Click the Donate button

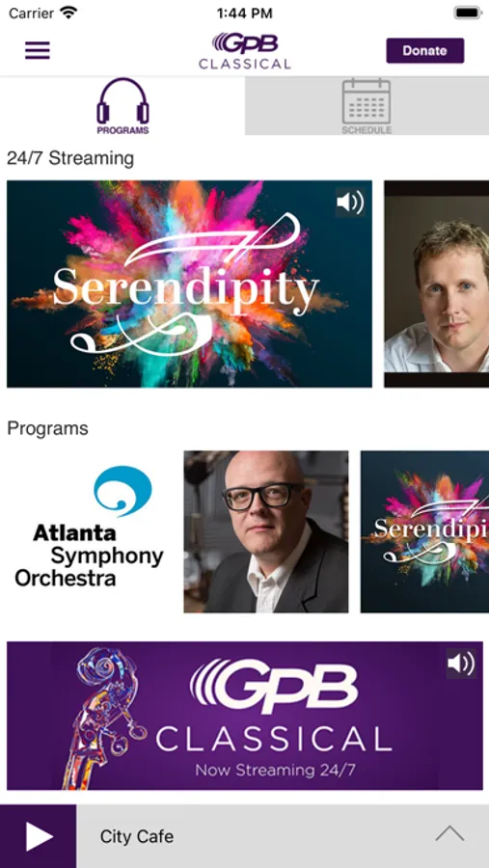click(424, 51)
